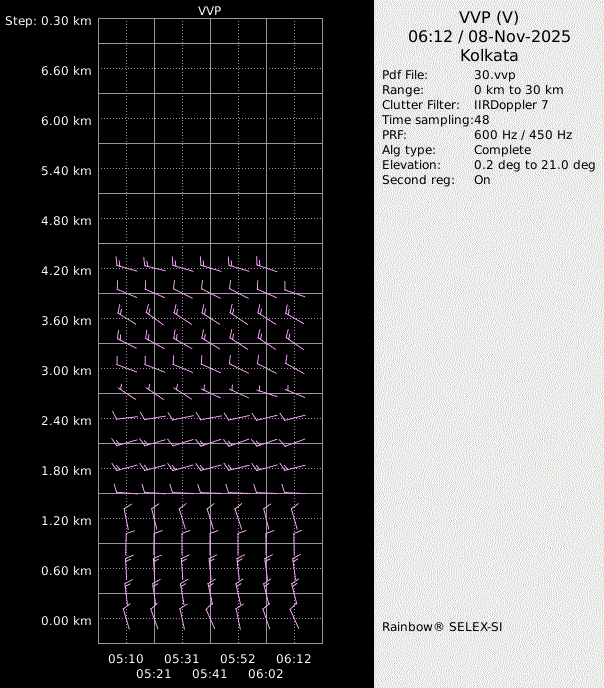Click the VVP title above the chart

(x=210, y=10)
